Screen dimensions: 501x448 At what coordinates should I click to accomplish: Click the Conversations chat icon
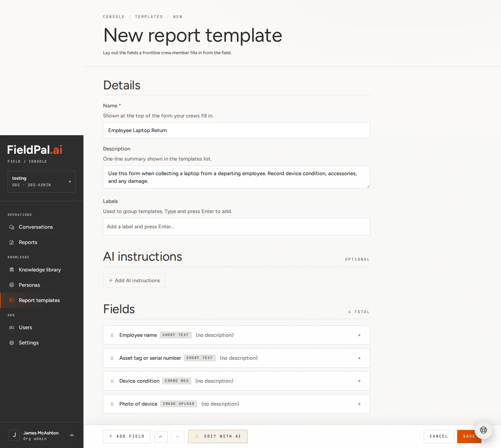coord(11,227)
